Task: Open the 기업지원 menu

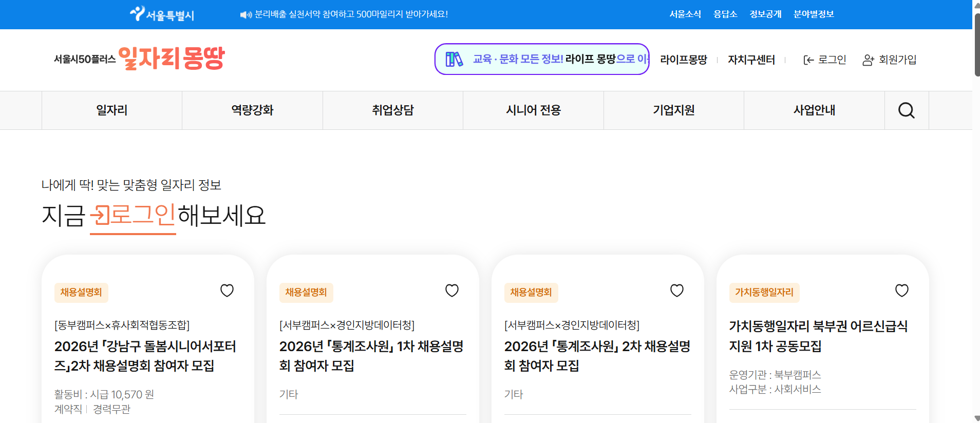Action: (674, 110)
